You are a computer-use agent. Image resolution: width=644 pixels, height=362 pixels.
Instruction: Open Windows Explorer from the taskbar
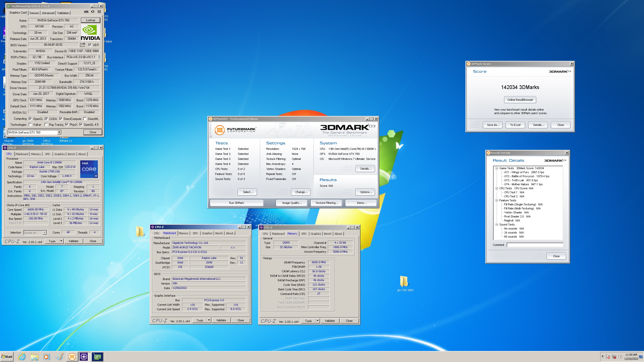[34, 356]
